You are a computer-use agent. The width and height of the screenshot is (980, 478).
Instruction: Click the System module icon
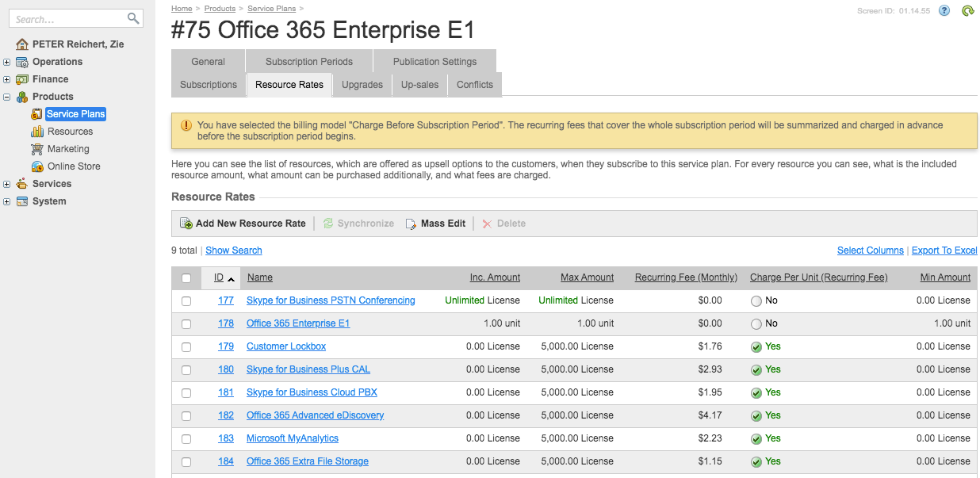click(22, 201)
